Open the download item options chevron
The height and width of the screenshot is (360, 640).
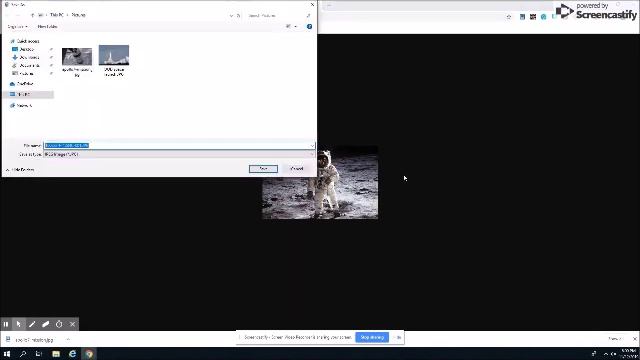[68, 340]
